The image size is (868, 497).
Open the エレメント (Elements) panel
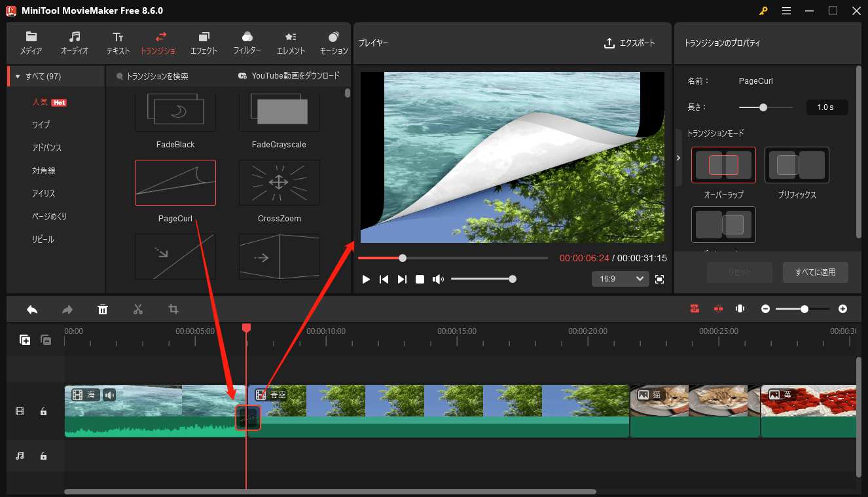290,43
